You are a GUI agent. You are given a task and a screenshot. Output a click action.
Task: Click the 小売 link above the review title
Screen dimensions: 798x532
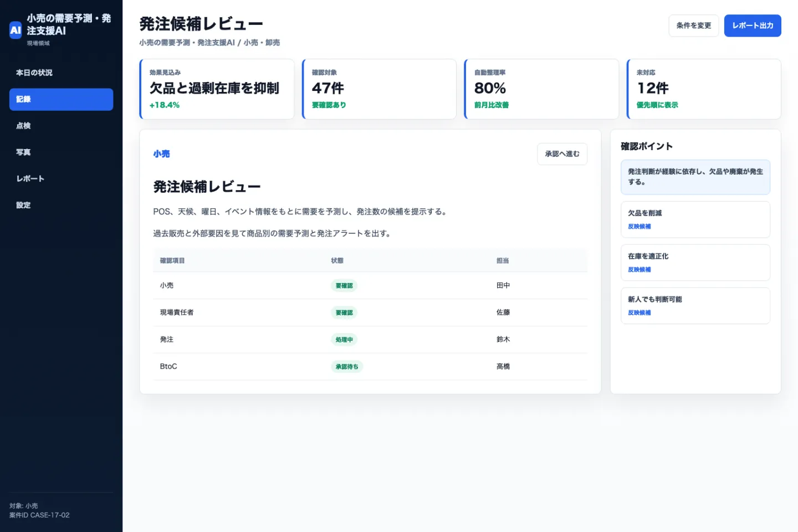click(161, 154)
